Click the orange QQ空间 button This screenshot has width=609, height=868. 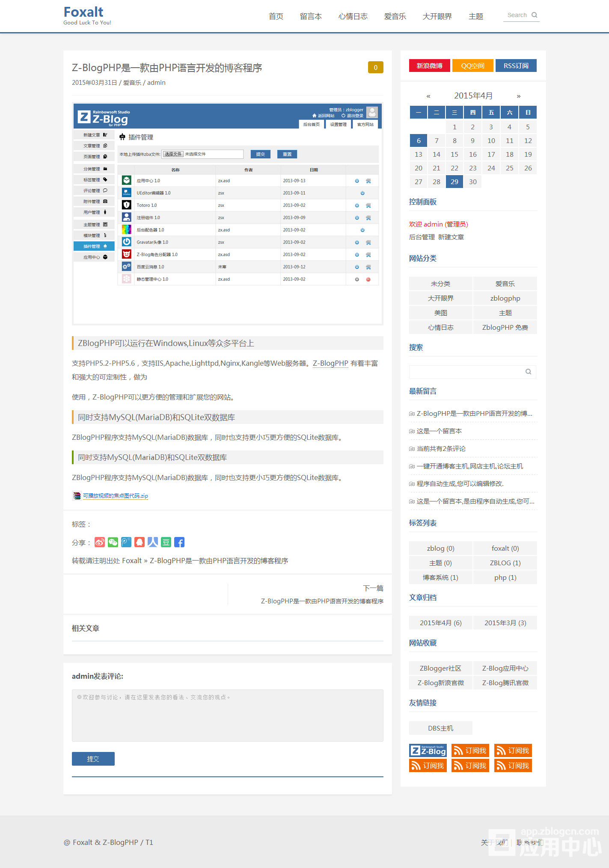472,66
